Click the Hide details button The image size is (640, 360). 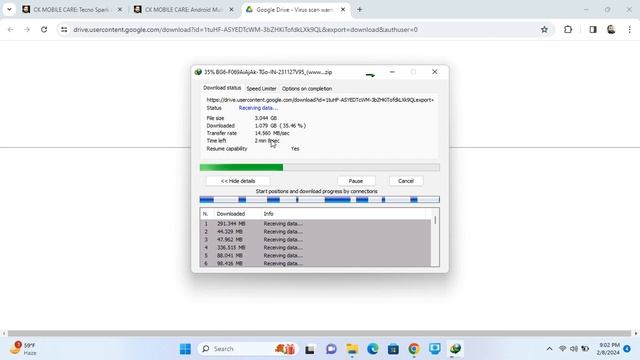(x=238, y=181)
